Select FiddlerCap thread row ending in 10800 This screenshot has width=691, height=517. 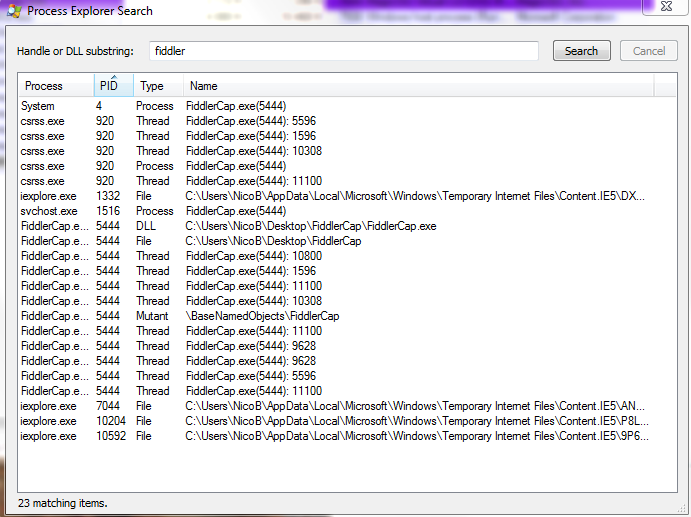(347, 256)
